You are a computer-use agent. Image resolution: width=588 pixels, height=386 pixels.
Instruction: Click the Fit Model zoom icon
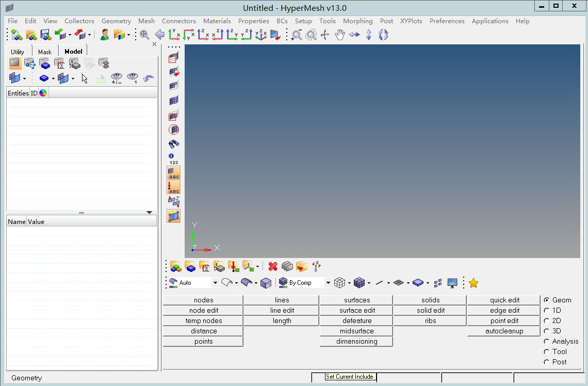144,35
